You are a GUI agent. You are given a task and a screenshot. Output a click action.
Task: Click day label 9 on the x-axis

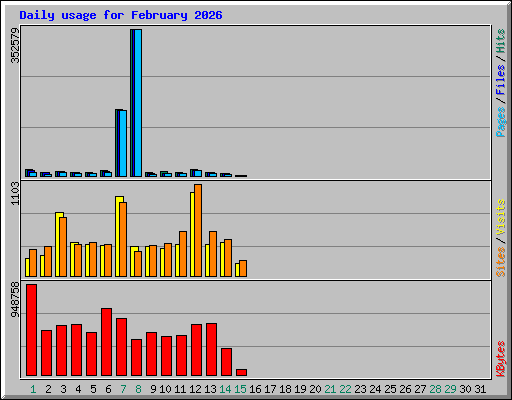point(153,389)
